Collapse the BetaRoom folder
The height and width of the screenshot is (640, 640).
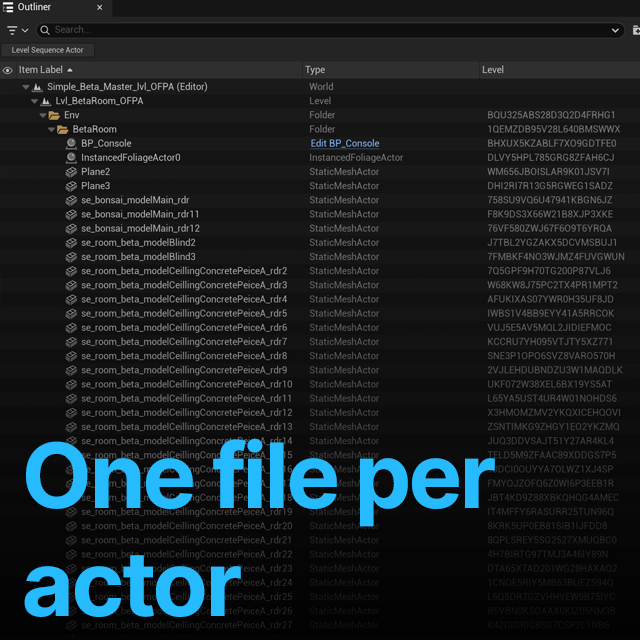(51, 130)
